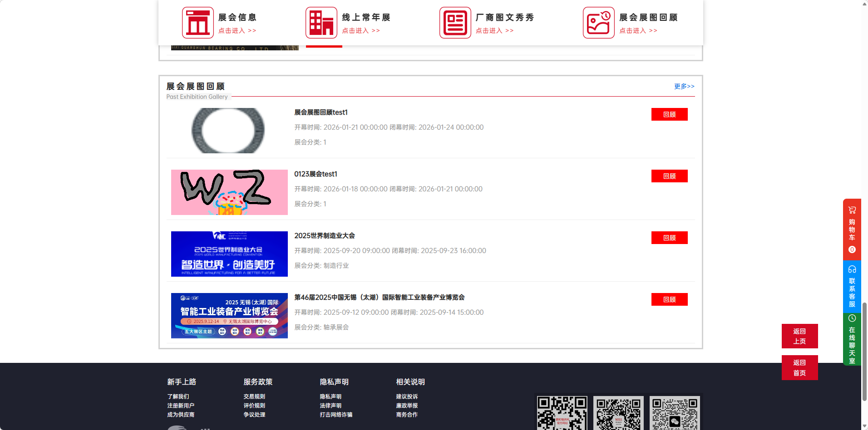Click the 展会展图回顾 picture icon
Viewport: 868px width, 430px height.
point(598,23)
